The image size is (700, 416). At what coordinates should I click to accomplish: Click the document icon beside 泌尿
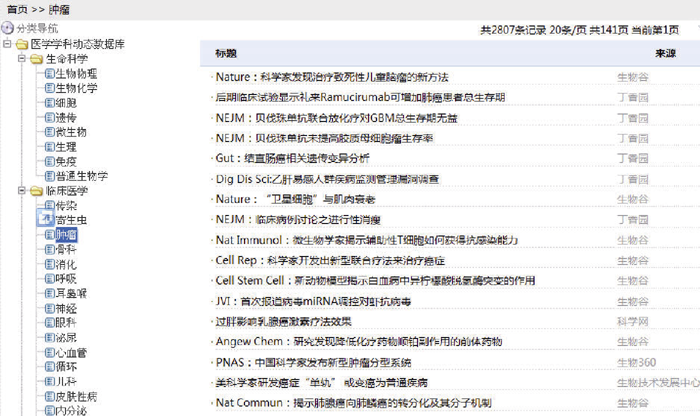50,337
